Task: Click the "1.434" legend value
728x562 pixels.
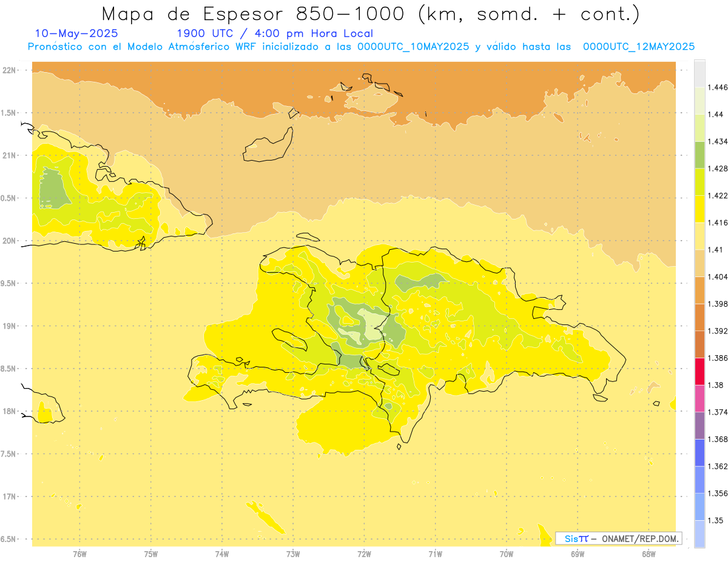Action: 718,141
